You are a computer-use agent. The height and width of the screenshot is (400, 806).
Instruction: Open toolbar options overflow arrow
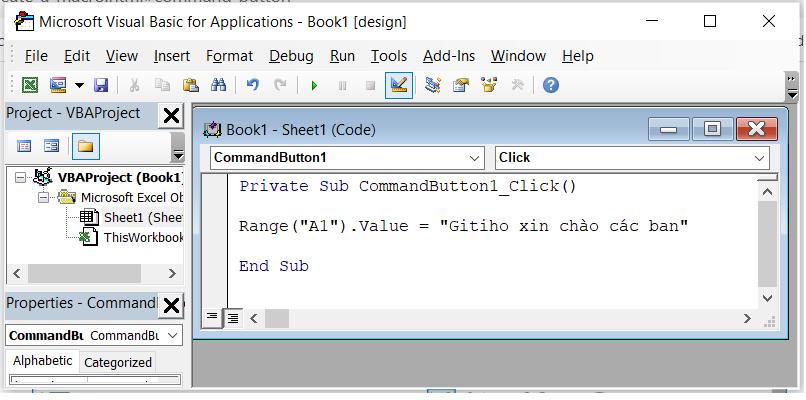coord(792,79)
